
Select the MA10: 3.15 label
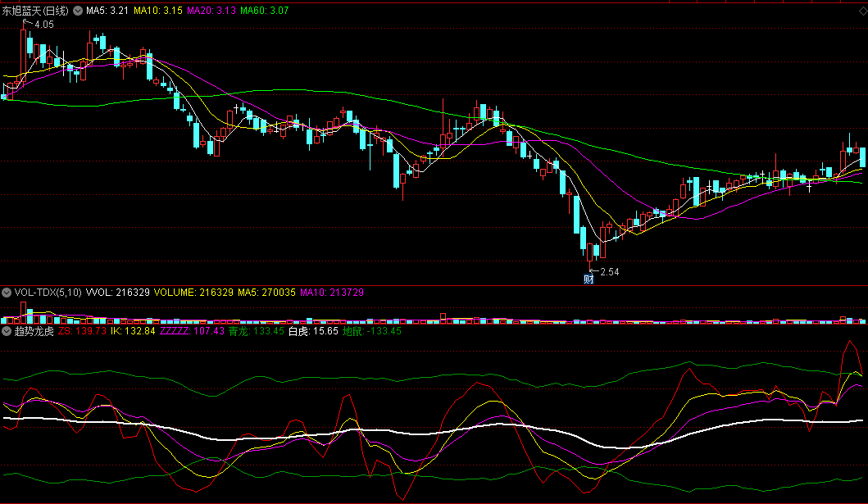click(158, 11)
